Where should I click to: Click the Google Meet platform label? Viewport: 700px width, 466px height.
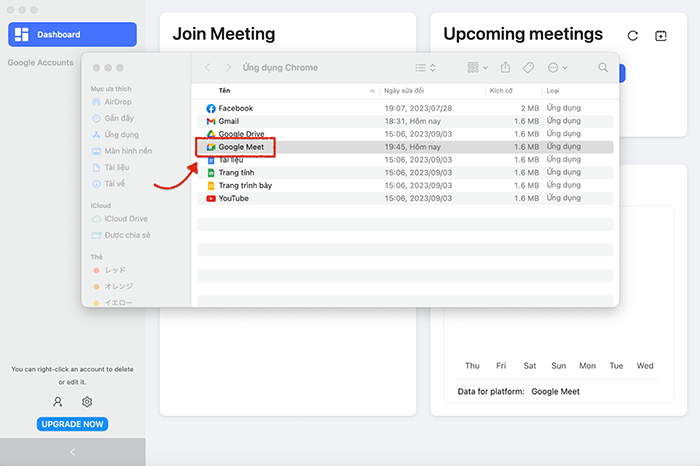click(x=555, y=391)
